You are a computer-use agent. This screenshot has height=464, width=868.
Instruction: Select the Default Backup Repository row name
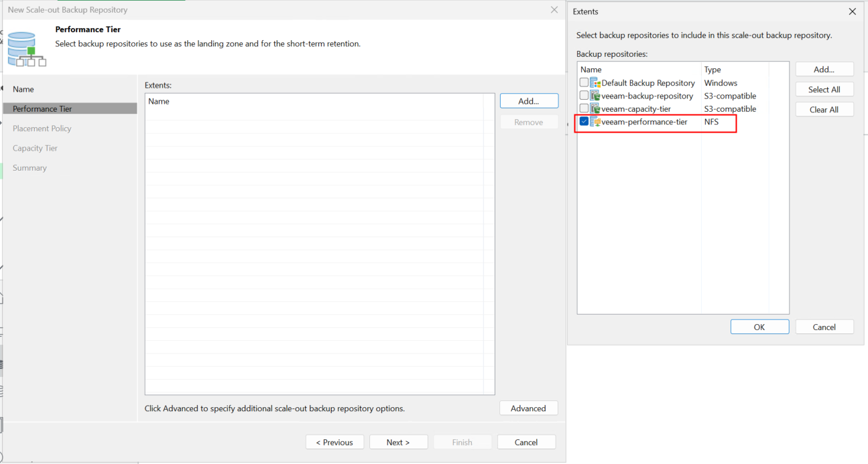click(x=648, y=83)
